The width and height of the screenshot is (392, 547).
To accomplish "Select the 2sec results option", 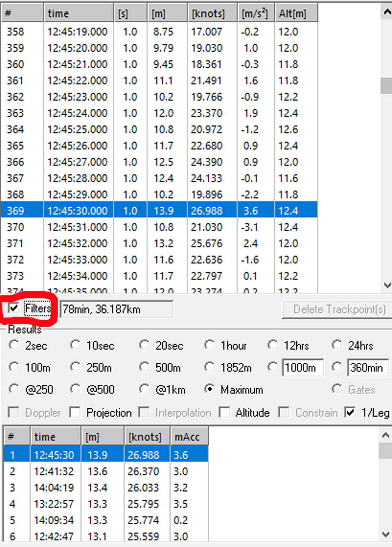I will (x=15, y=345).
